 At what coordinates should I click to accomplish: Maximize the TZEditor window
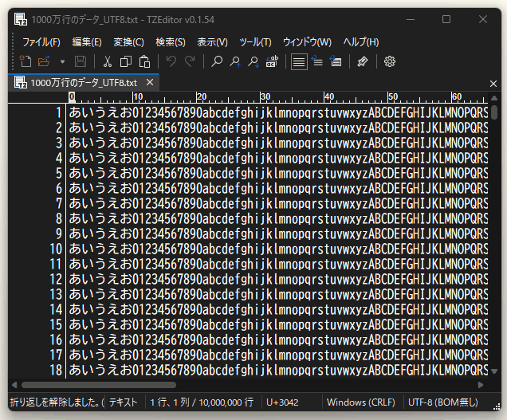(446, 19)
